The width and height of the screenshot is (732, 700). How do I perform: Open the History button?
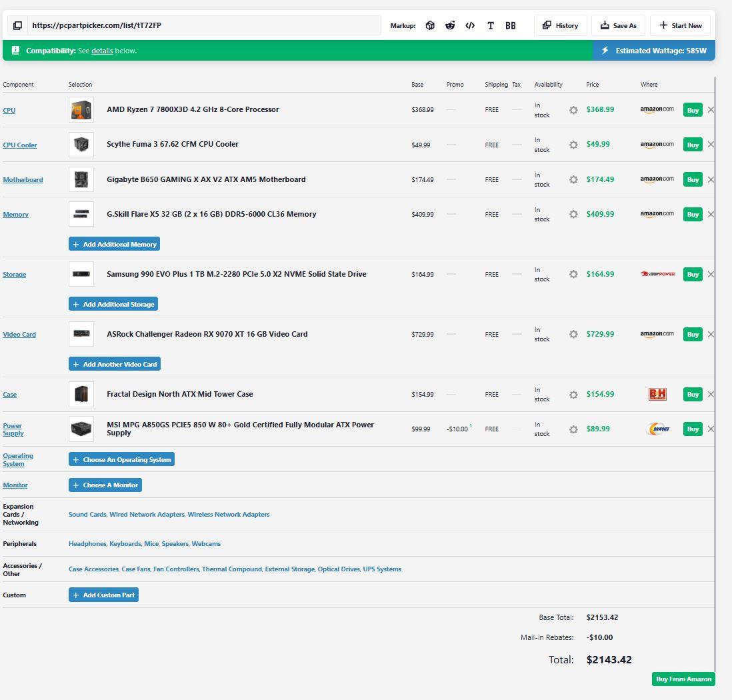pyautogui.click(x=560, y=25)
